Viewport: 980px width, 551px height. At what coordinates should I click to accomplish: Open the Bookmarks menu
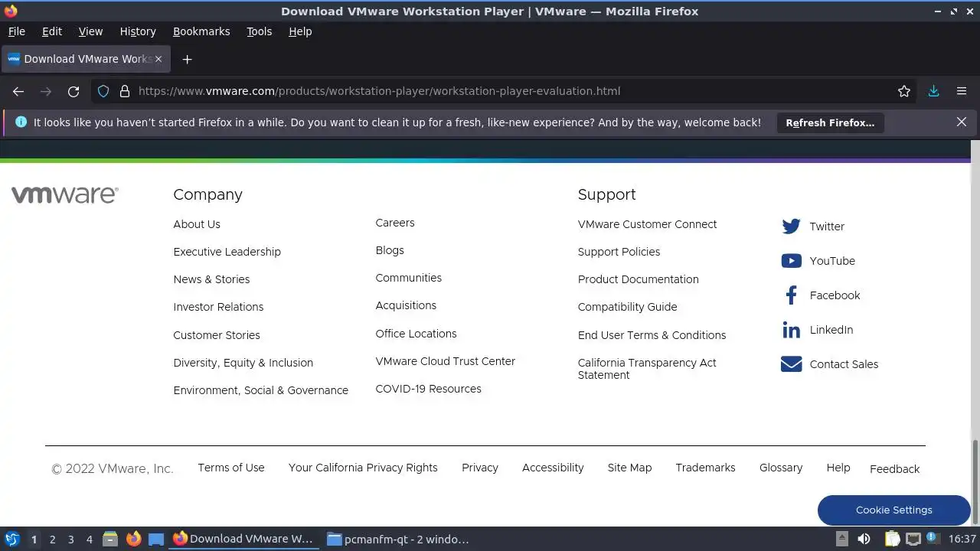pos(201,31)
